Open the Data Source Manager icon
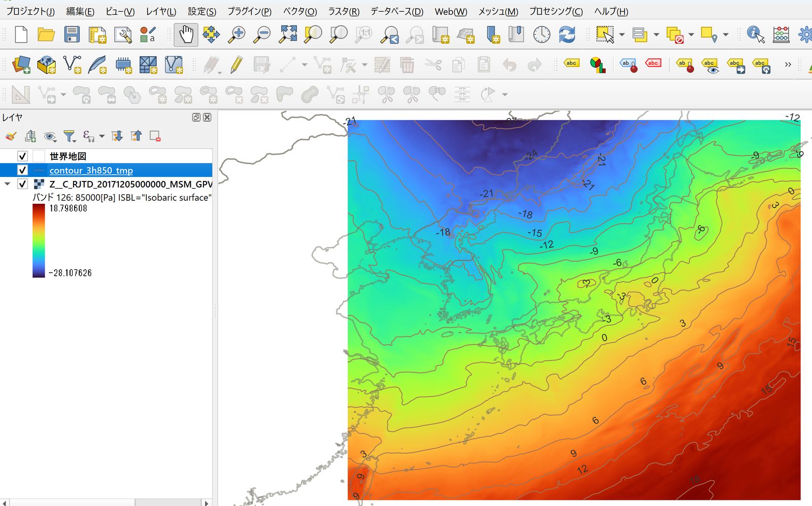Image resolution: width=812 pixels, height=506 pixels. click(x=21, y=65)
